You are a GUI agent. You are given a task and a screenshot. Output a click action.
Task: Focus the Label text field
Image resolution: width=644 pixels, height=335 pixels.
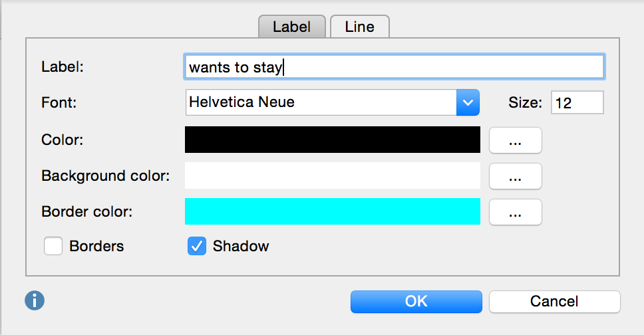395,66
